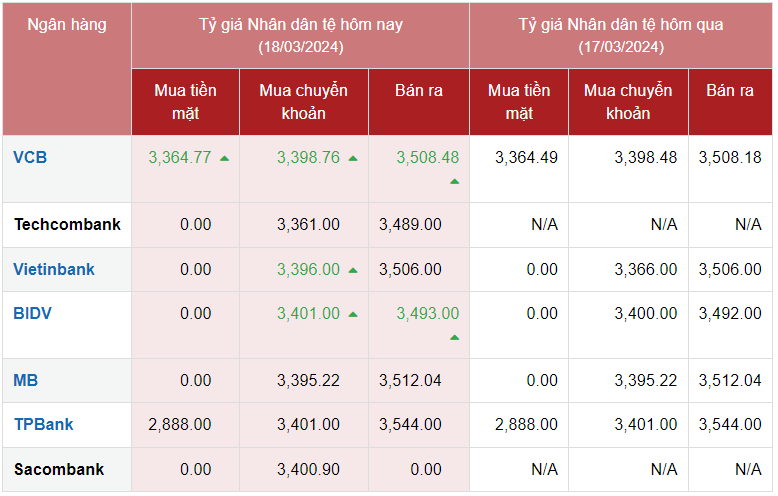This screenshot has height=496, width=778.
Task: Click the green up arrow beside VCB 3,364.77
Action: (x=224, y=158)
